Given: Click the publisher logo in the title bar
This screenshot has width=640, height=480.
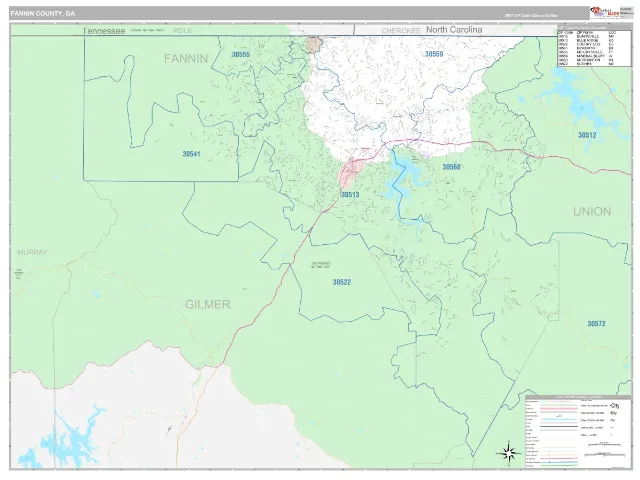Looking at the screenshot, I should click(x=604, y=13).
